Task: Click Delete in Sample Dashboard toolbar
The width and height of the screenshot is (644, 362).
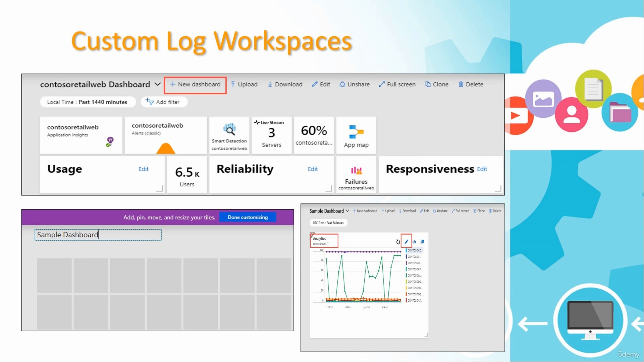Action: (495, 211)
